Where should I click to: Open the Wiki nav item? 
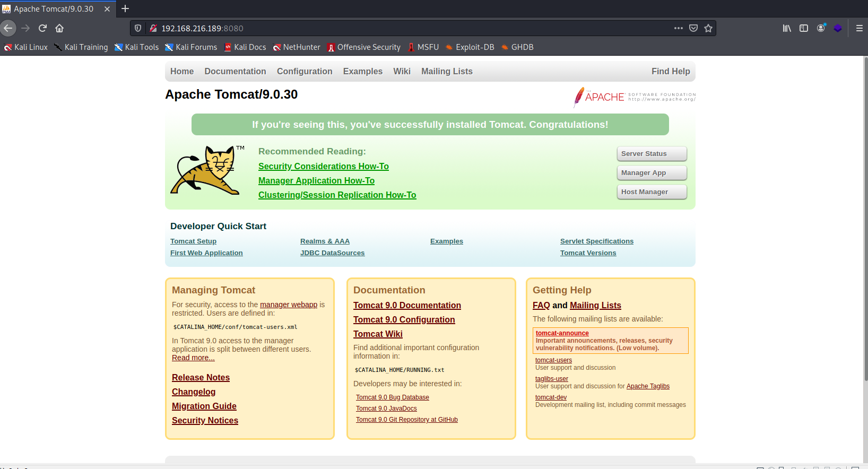click(x=402, y=71)
